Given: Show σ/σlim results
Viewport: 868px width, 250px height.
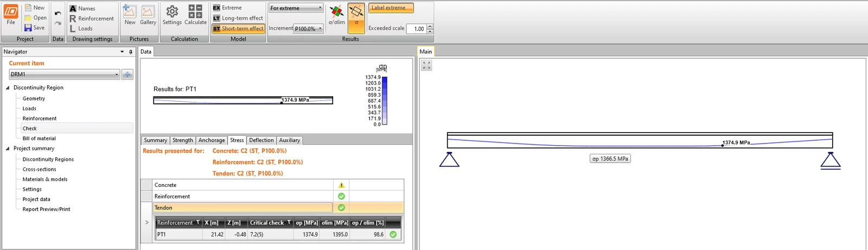Looking at the screenshot, I should (x=337, y=15).
